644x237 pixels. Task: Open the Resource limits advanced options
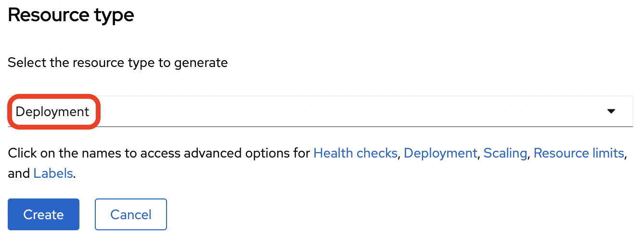579,153
